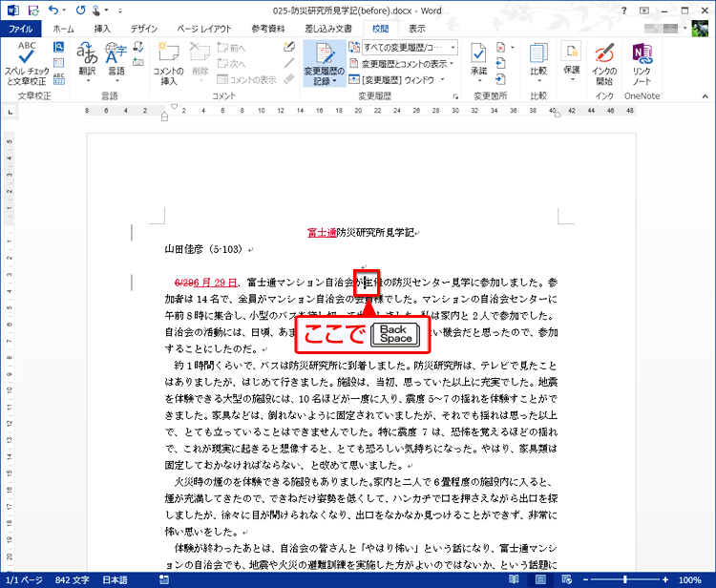Image resolution: width=716 pixels, height=588 pixels.
Task: Open the Help question mark icon
Action: click(623, 10)
